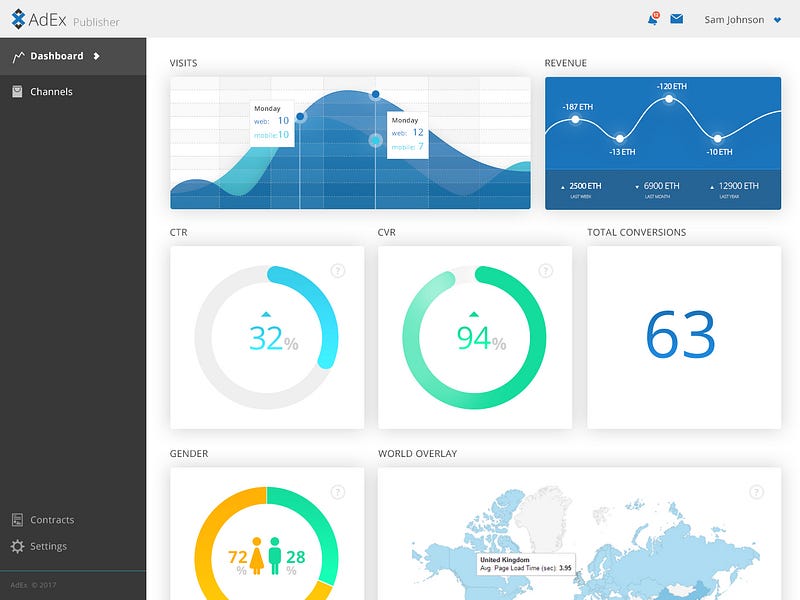This screenshot has height=600, width=800.
Task: Open Channels in the sidebar
Action: pos(73,92)
